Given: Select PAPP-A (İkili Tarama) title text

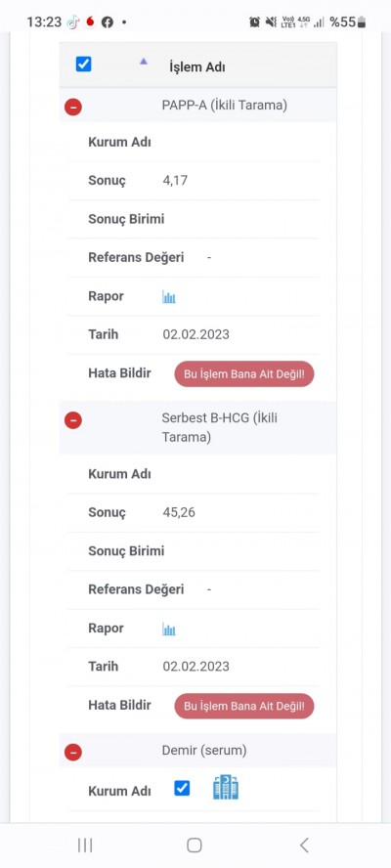Looking at the screenshot, I should (x=224, y=105).
